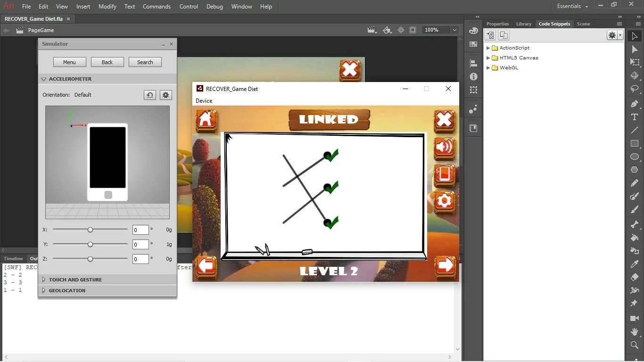Screen dimensions: 644x362
Task: Open the Color palette panel icon
Action: 474,31
